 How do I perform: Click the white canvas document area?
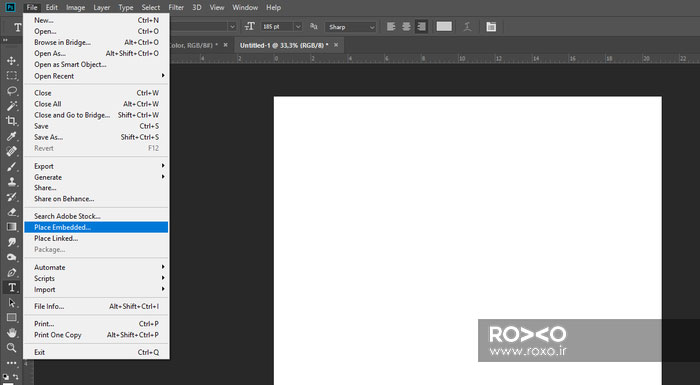467,240
